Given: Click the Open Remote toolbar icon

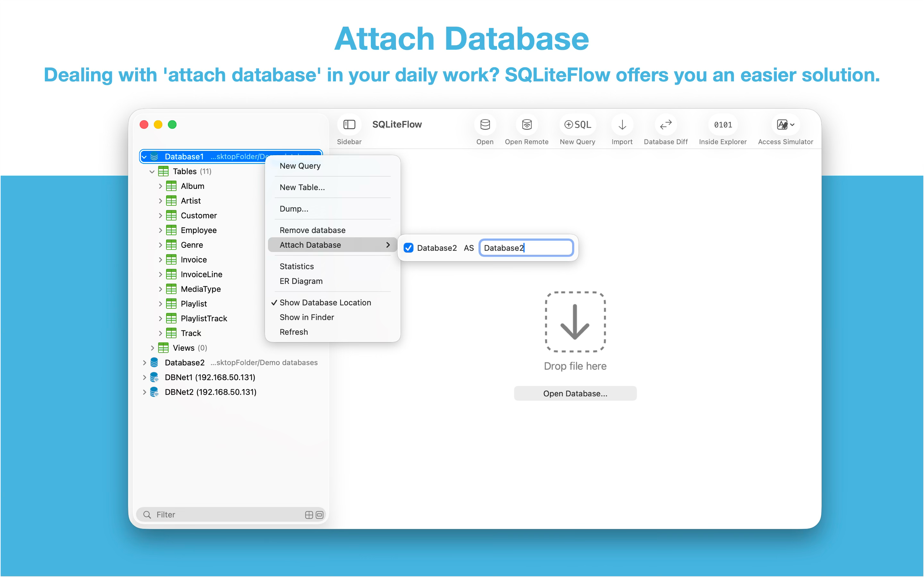Looking at the screenshot, I should coord(526,125).
